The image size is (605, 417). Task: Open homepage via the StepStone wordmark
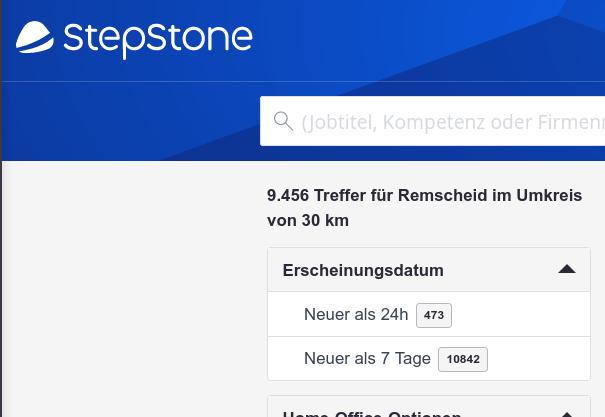click(158, 39)
